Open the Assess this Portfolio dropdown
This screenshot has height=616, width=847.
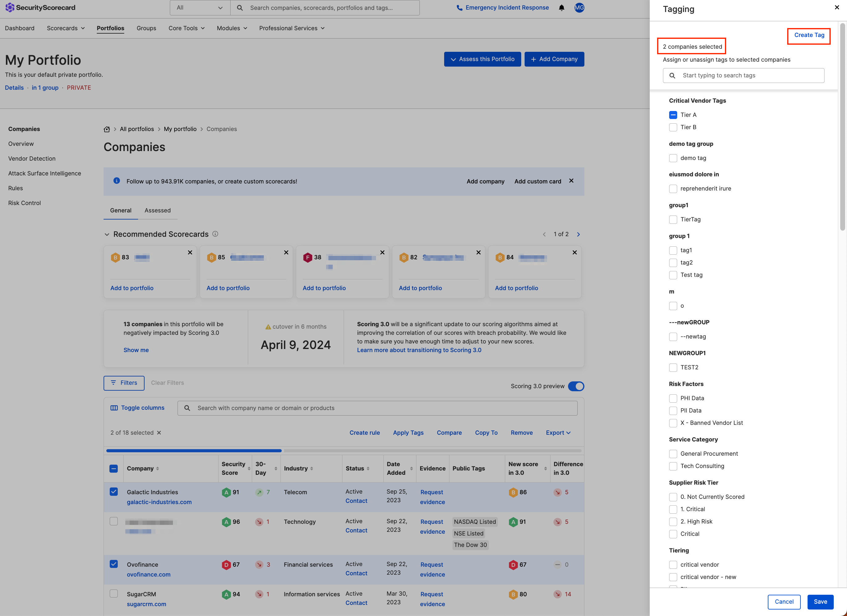(x=482, y=59)
